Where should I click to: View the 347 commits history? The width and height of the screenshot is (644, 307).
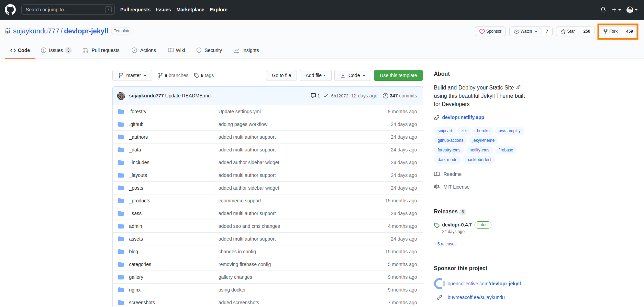tap(400, 96)
